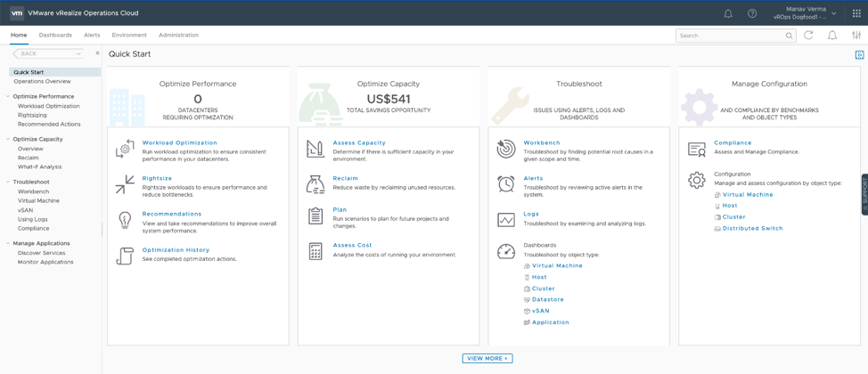Collapse the Optimize Performance sidebar group

(8, 96)
